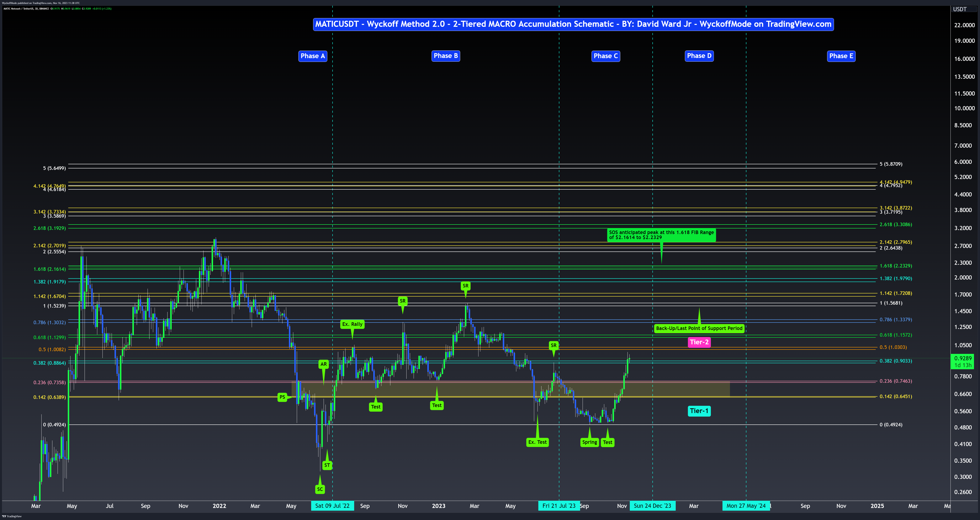Select the Spring callout label
The image size is (980, 520).
(590, 443)
